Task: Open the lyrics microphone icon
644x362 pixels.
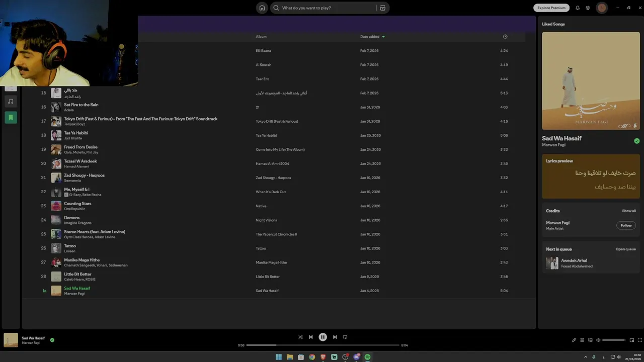Action: tap(574, 340)
